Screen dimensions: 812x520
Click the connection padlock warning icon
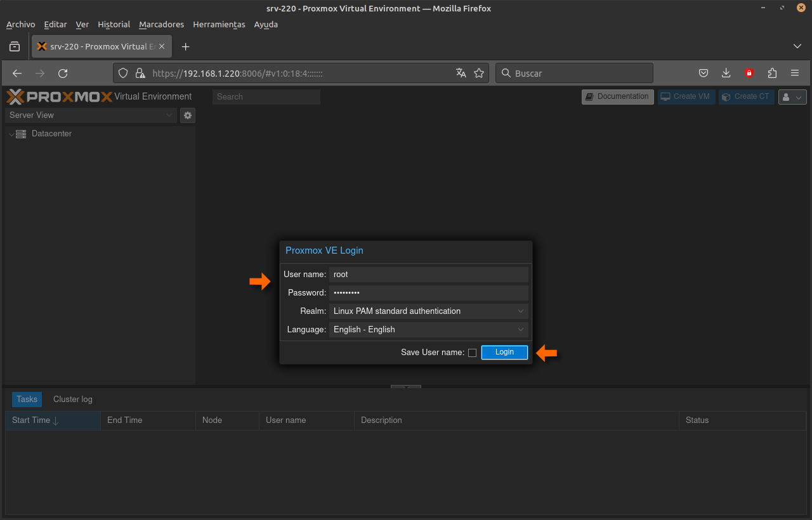(140, 73)
